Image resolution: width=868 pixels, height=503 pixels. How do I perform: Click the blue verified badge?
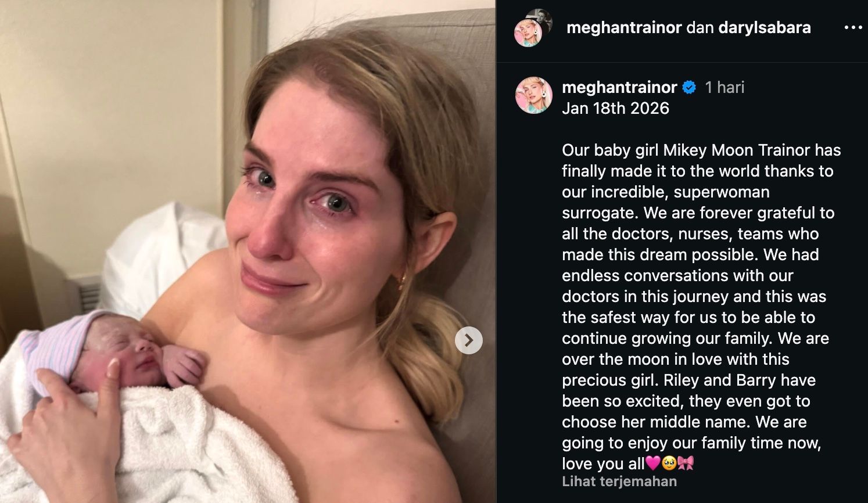689,87
